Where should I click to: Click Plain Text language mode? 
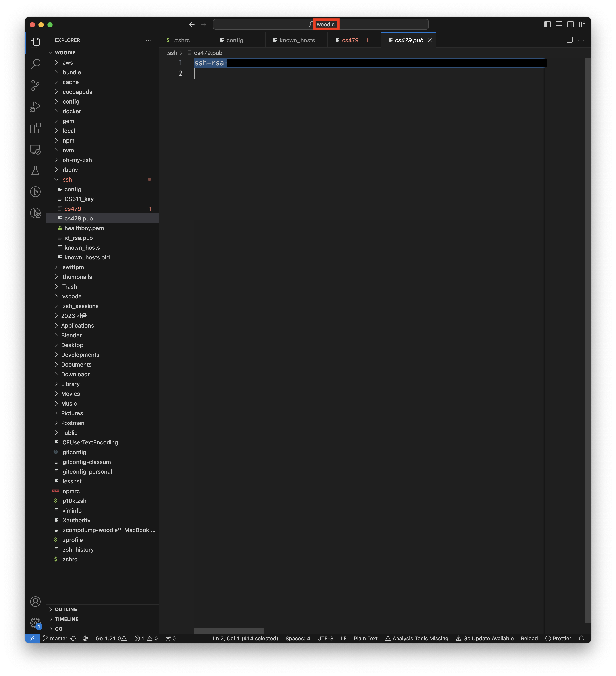click(365, 638)
